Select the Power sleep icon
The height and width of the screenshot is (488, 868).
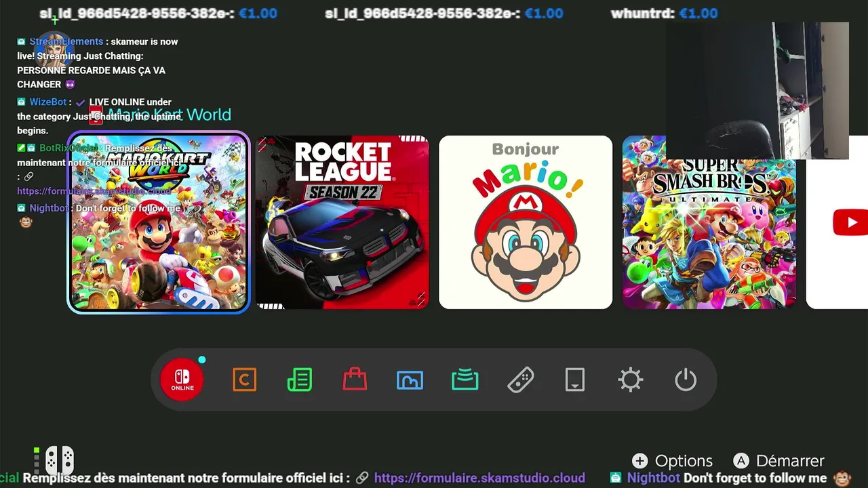[x=686, y=380]
